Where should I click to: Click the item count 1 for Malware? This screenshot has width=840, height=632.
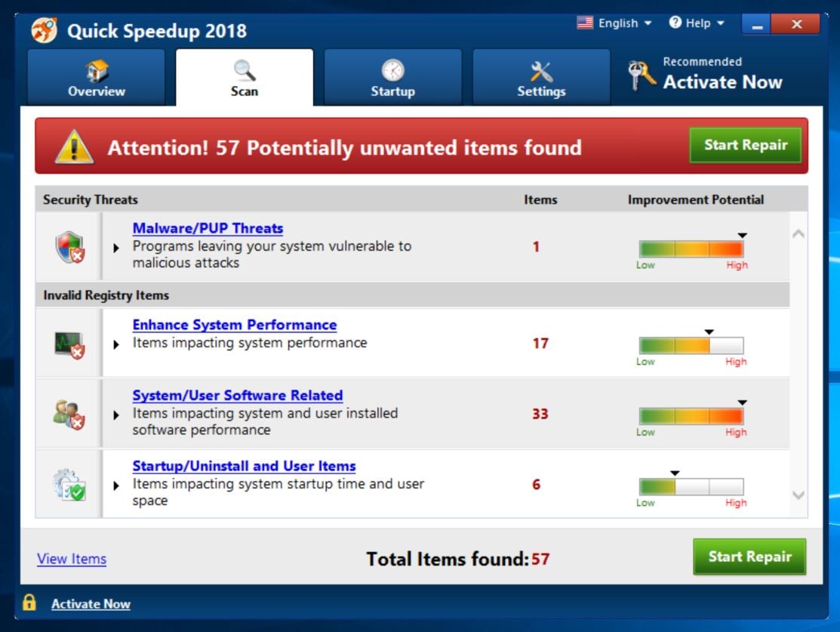(x=536, y=247)
